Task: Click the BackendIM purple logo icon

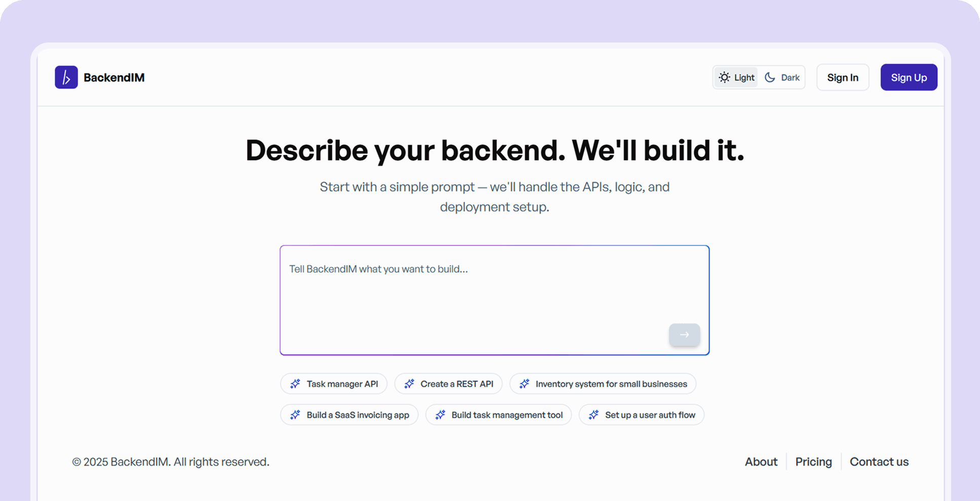Action: coord(66,77)
